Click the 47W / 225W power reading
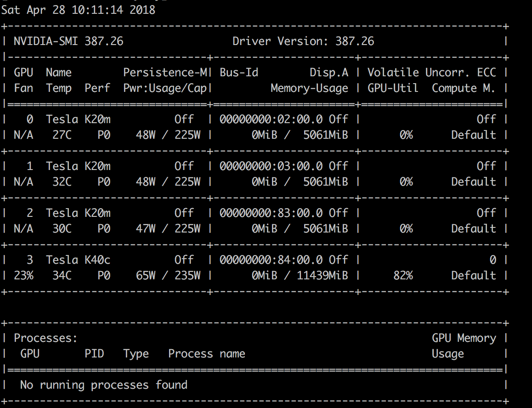 click(x=168, y=229)
